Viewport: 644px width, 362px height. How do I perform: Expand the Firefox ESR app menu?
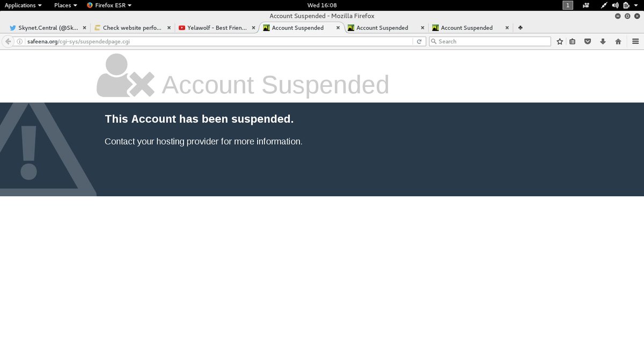[109, 5]
